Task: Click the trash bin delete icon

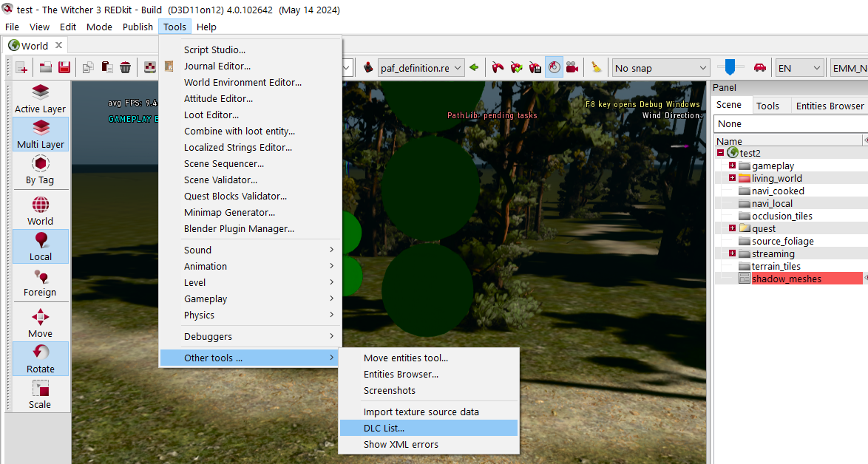Action: click(x=126, y=68)
